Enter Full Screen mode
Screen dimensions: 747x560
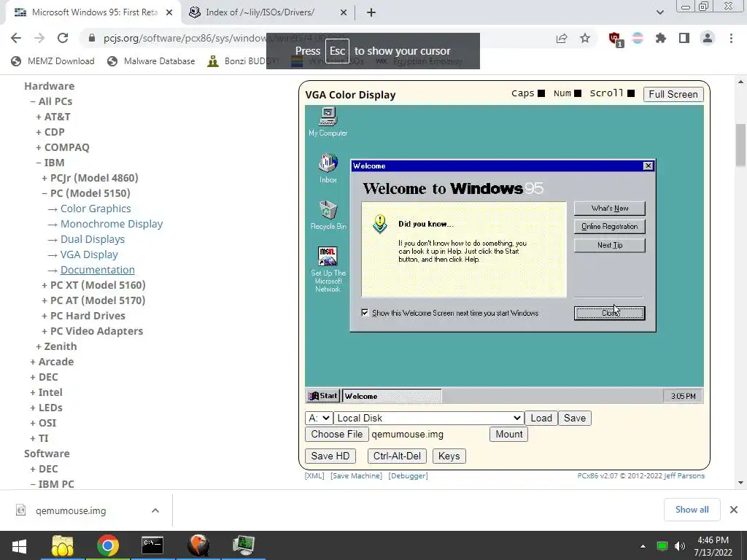pyautogui.click(x=673, y=94)
